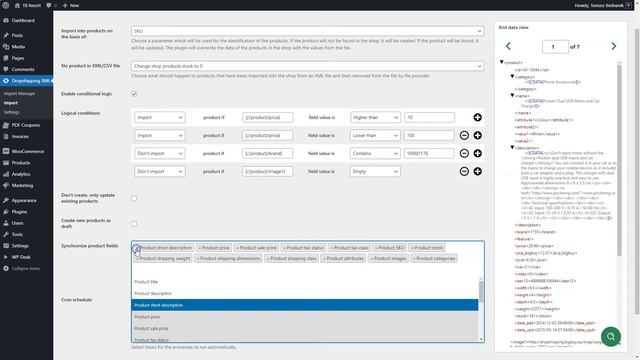The image size is (640, 360).
Task: Select Product title in options list
Action: tap(304, 282)
